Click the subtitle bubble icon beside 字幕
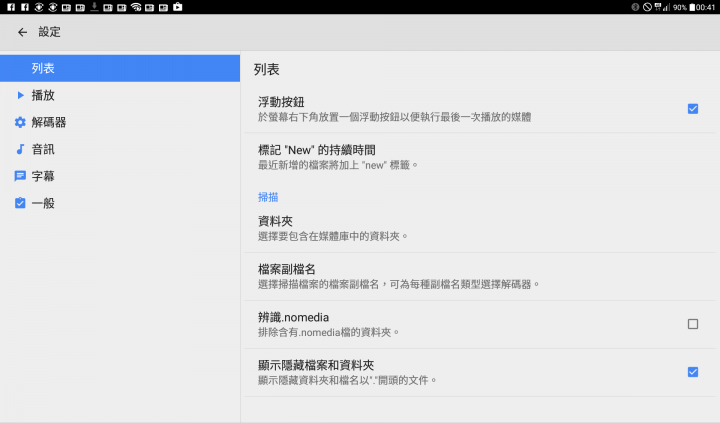 click(x=20, y=176)
